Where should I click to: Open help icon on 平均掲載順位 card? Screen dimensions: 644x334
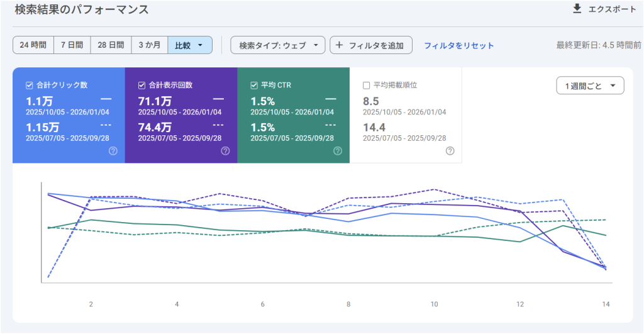tap(450, 151)
